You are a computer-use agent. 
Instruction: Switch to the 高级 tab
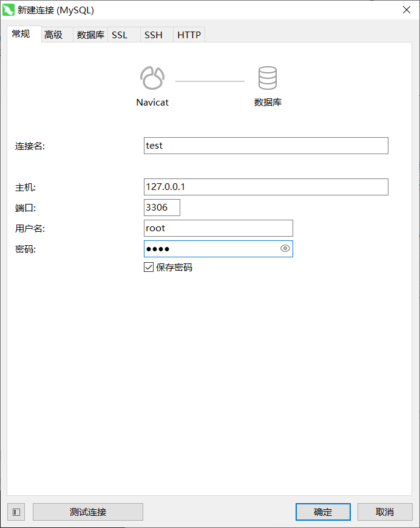click(x=53, y=35)
